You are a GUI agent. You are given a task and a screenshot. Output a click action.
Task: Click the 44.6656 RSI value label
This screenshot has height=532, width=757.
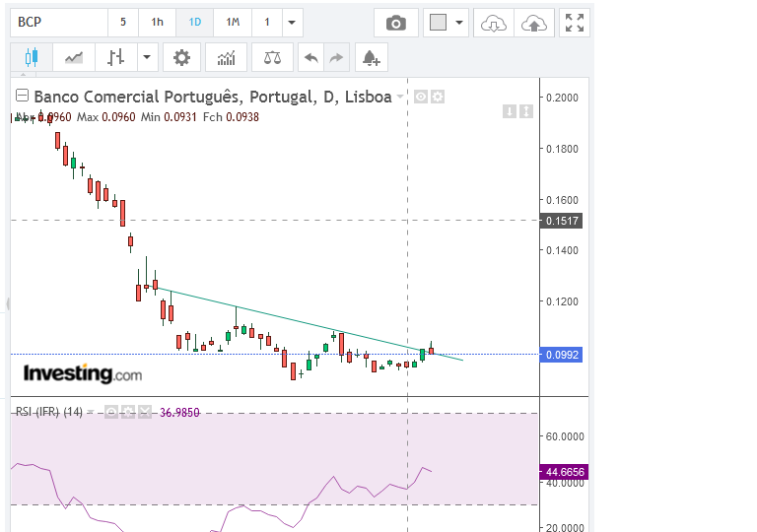(564, 472)
